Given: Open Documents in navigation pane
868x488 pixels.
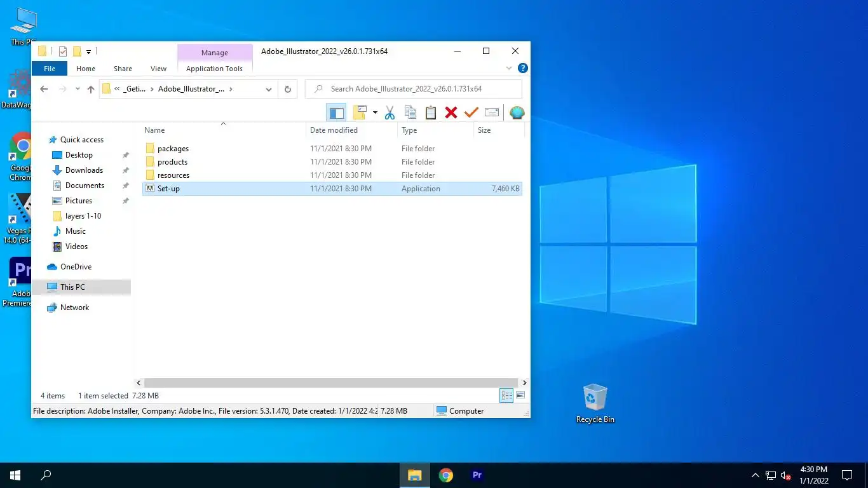Looking at the screenshot, I should (85, 186).
